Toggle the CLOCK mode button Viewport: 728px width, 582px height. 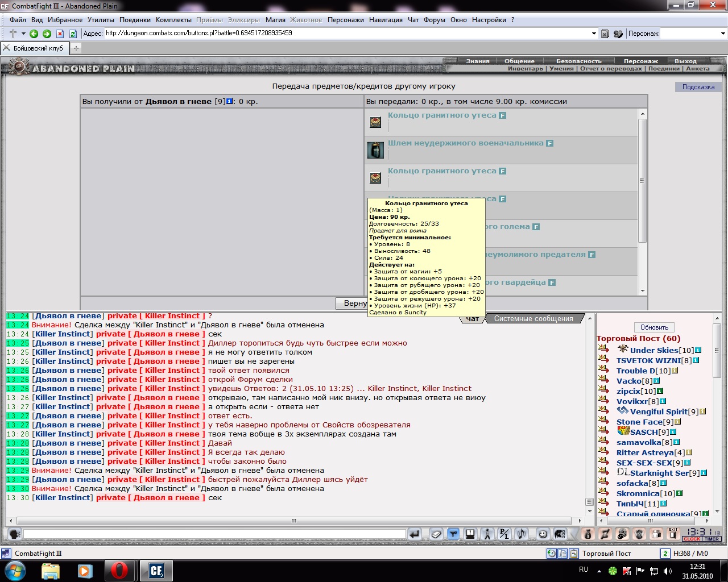point(692,539)
